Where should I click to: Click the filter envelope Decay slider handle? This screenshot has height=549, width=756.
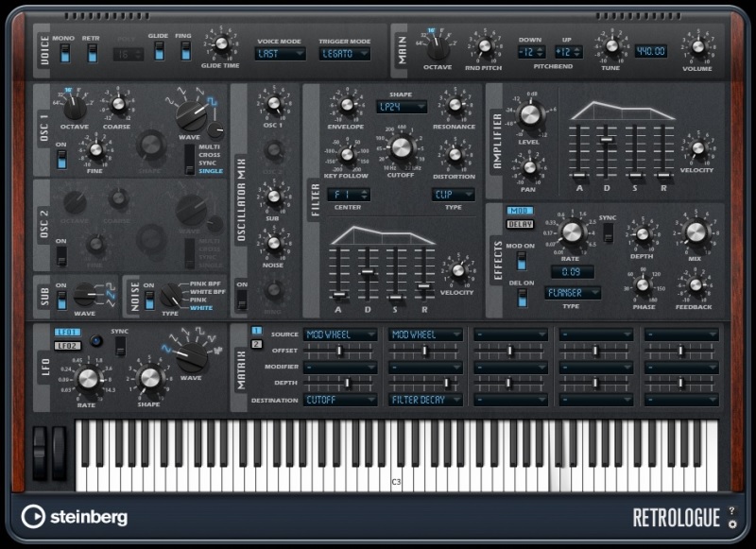[x=368, y=272]
